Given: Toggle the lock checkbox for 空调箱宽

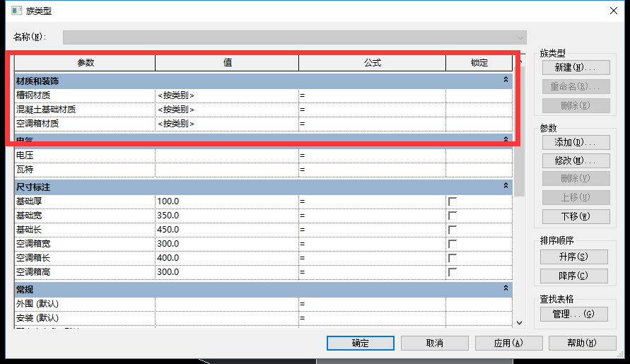Looking at the screenshot, I should point(453,244).
